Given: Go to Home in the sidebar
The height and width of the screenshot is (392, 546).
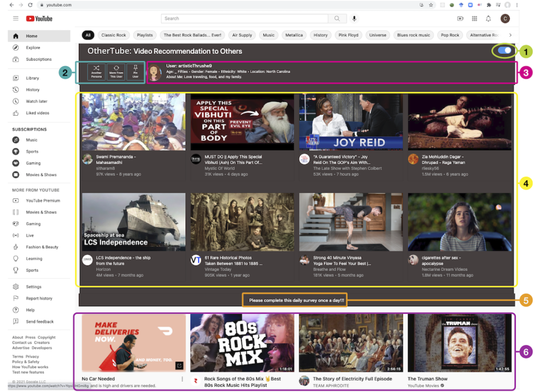Looking at the screenshot, I should (x=39, y=36).
